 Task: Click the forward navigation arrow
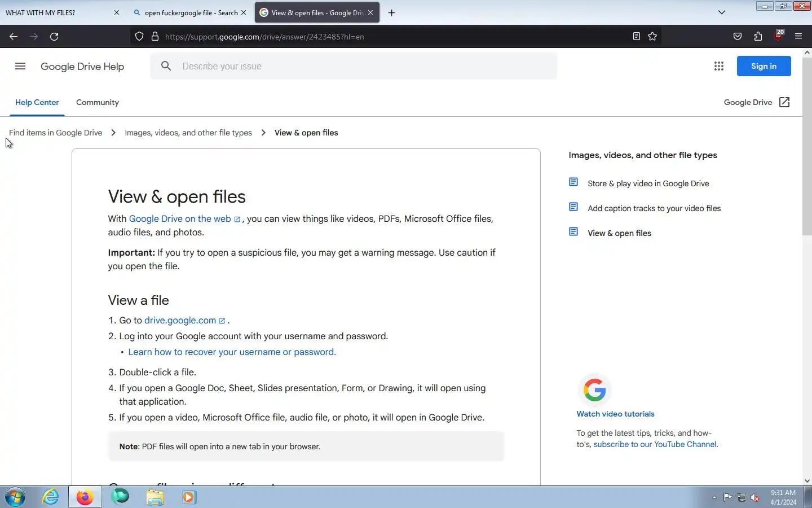(x=34, y=37)
